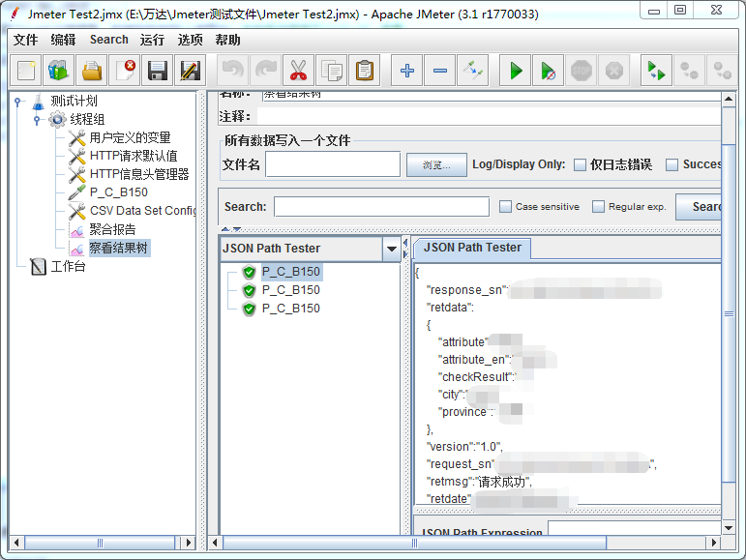
Task: Toggle the Successes log checkbox
Action: 671,165
